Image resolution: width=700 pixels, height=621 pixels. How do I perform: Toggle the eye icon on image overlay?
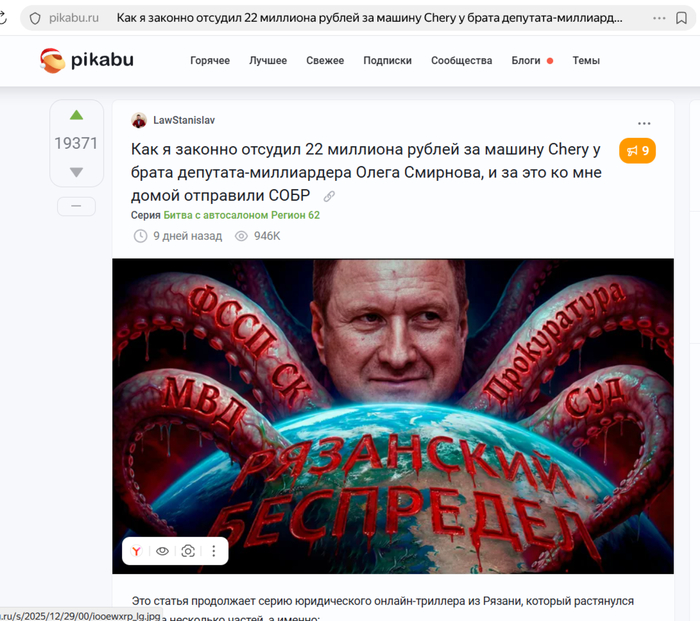tap(162, 551)
